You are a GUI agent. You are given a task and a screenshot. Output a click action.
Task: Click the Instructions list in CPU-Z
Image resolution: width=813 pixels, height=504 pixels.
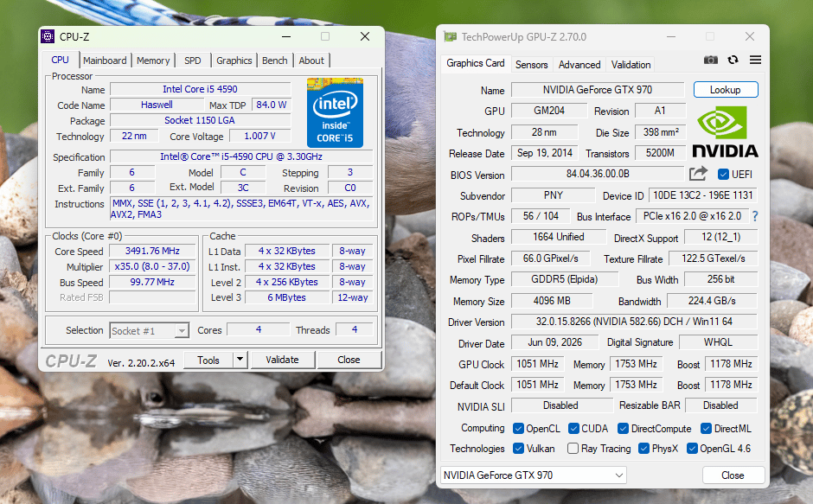(241, 209)
